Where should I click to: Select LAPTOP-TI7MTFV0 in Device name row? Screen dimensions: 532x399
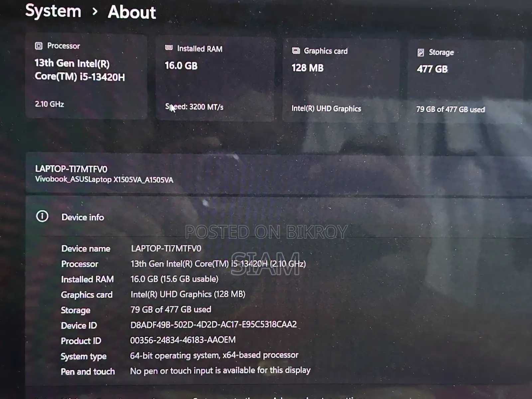coord(166,248)
